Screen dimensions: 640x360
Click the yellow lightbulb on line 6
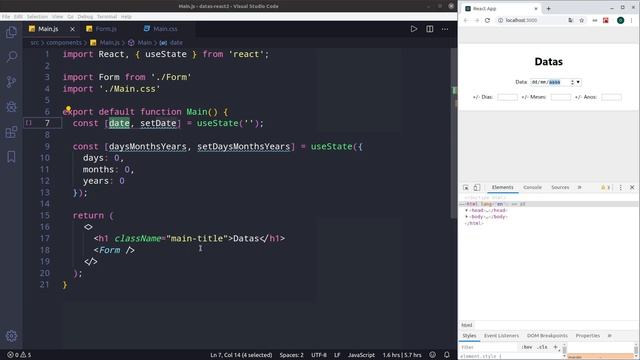pyautogui.click(x=68, y=109)
